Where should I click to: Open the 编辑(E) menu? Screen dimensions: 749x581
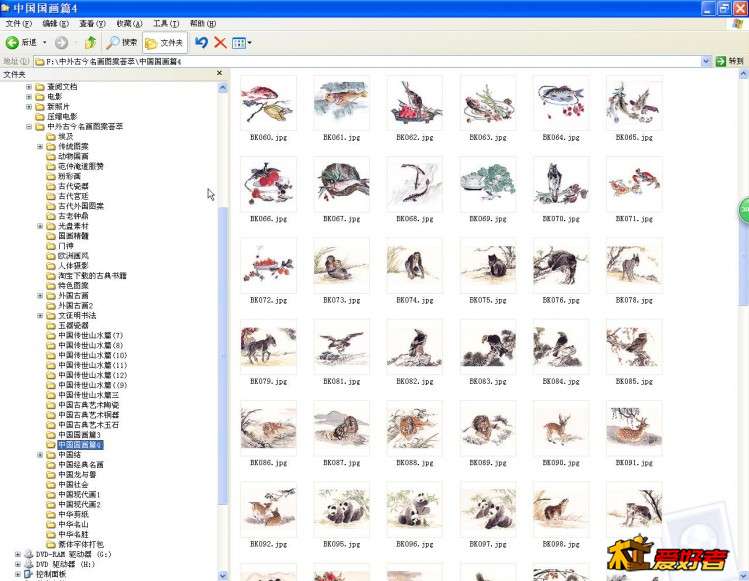[55, 23]
